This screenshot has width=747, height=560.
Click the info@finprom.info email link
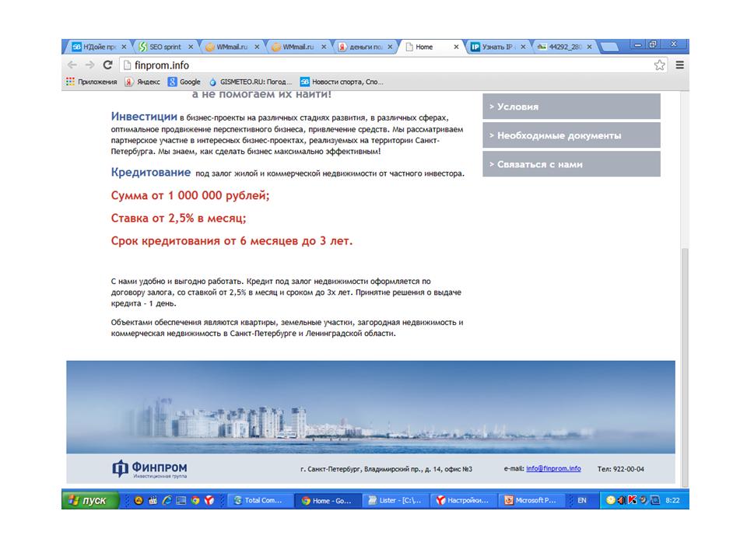click(x=553, y=468)
